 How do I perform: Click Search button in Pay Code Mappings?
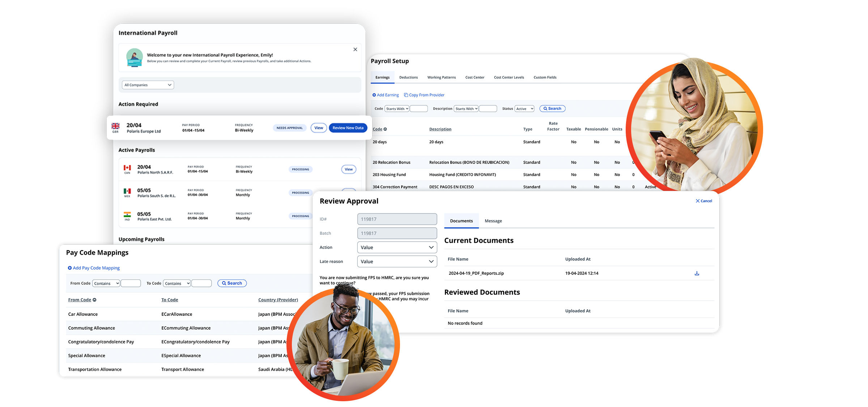[x=232, y=284]
